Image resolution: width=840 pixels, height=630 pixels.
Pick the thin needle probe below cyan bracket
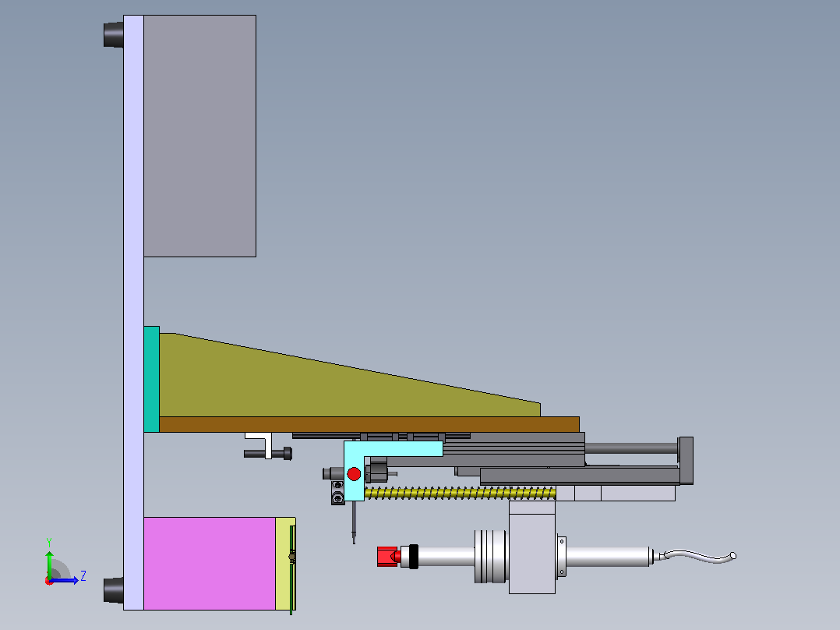354,522
